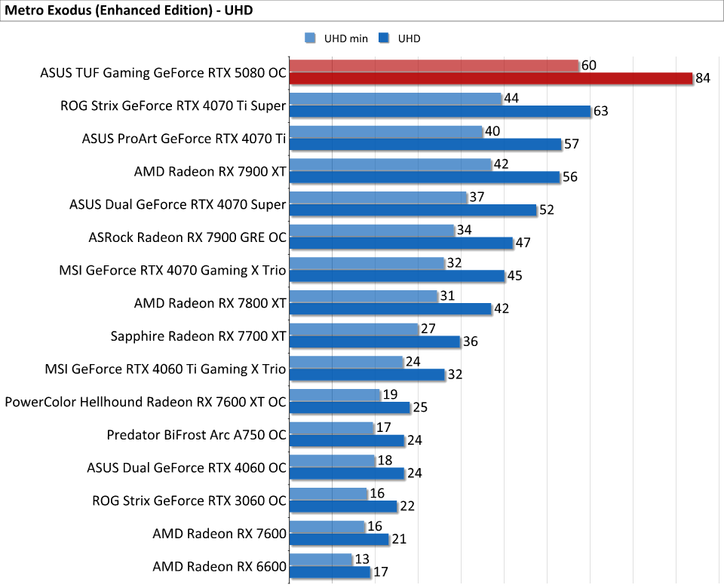Click the Sapphire Radeon RX 7700 XT label
Screen dimensions: 724x588
click(198, 336)
